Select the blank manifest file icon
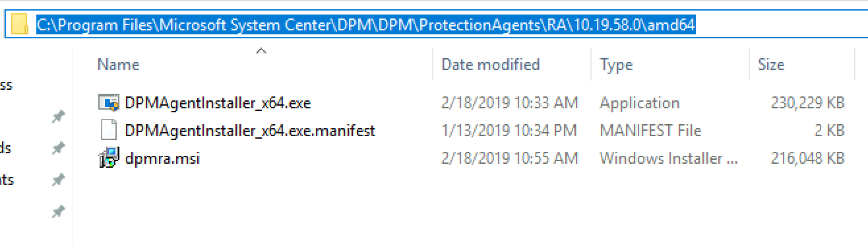Image resolution: width=868 pixels, height=247 pixels. click(x=108, y=130)
